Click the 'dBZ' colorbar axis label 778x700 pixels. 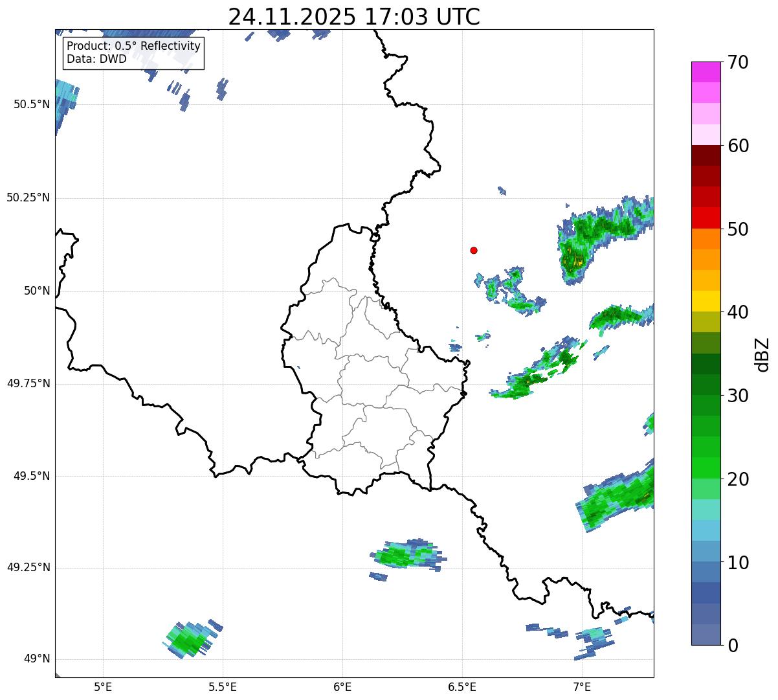tap(763, 354)
